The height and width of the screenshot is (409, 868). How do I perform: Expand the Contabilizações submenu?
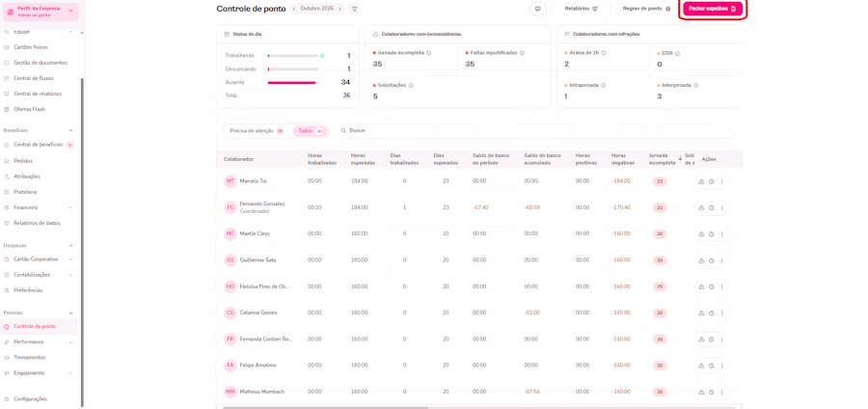coord(70,275)
